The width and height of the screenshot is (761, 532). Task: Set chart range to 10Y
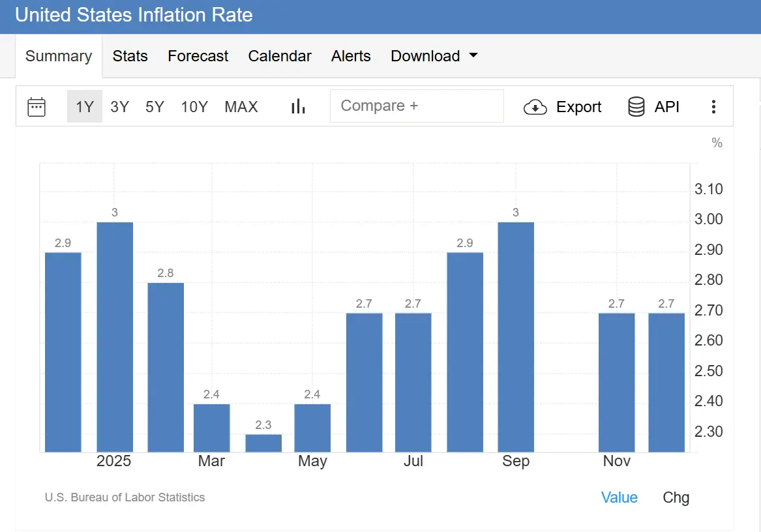194,107
